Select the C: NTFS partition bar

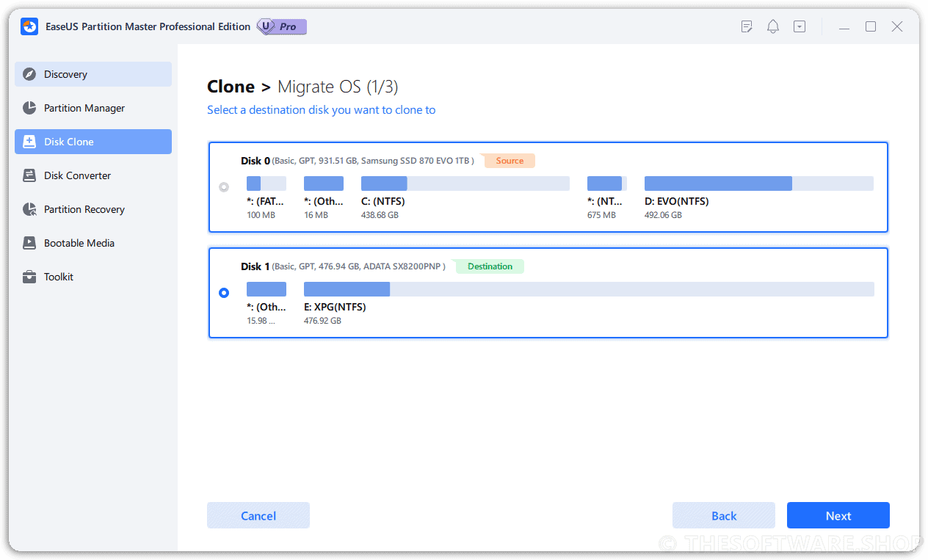[x=465, y=183]
